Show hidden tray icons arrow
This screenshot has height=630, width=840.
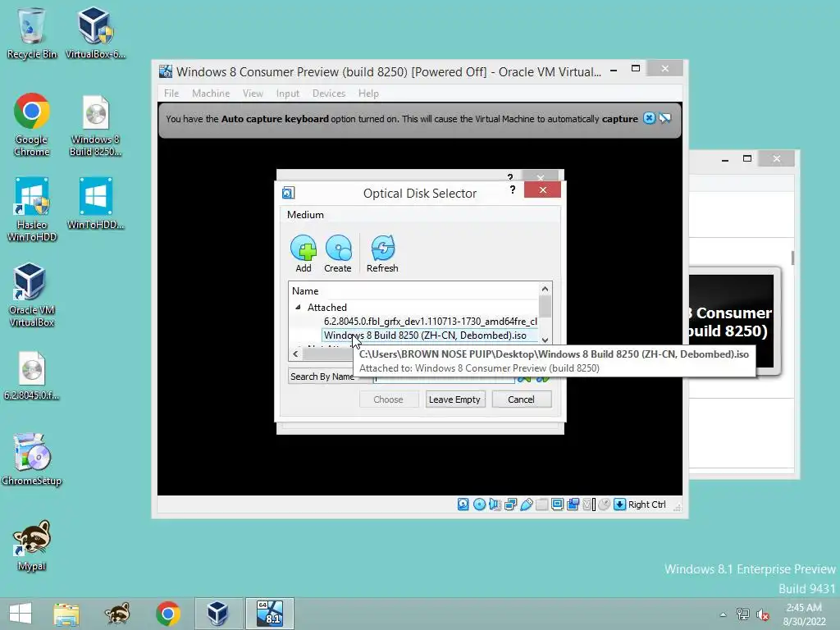[723, 614]
